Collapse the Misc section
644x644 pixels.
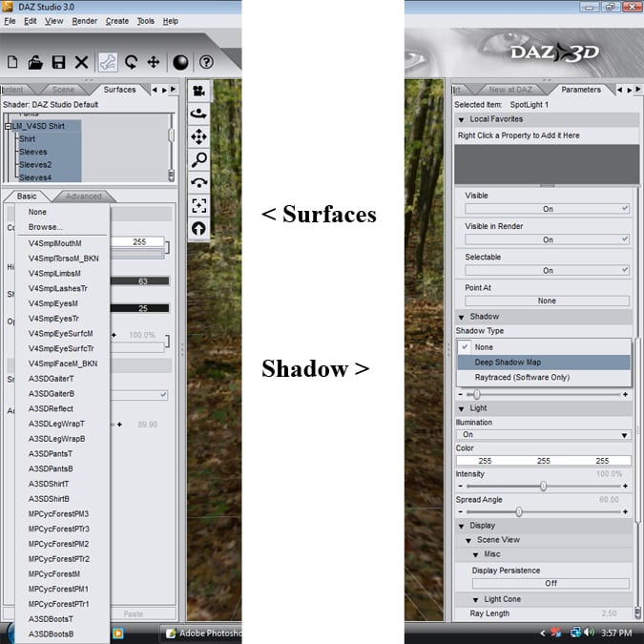pos(476,555)
